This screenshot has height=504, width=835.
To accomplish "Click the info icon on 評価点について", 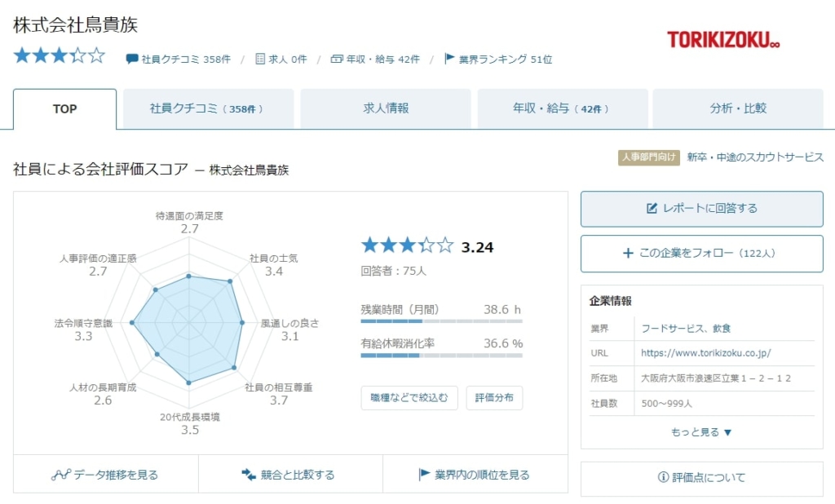I will (664, 477).
